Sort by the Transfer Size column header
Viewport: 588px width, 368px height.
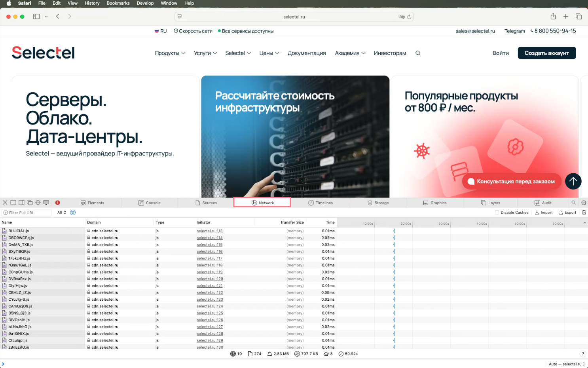292,222
